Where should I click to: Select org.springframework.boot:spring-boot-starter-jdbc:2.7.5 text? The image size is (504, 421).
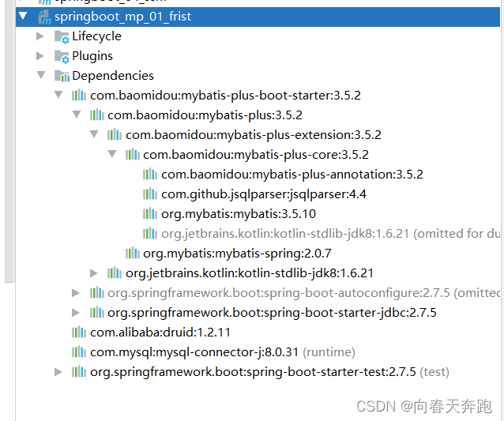point(273,313)
